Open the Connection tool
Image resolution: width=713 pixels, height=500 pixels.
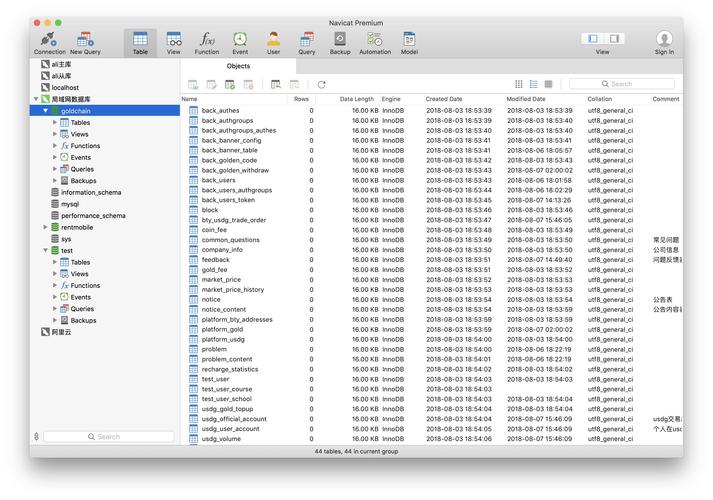50,44
